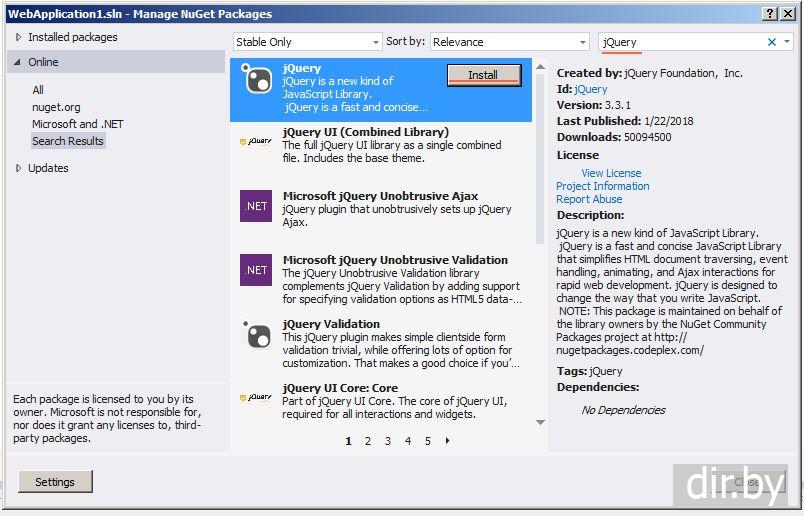Click inside the jQuery search field

point(682,42)
